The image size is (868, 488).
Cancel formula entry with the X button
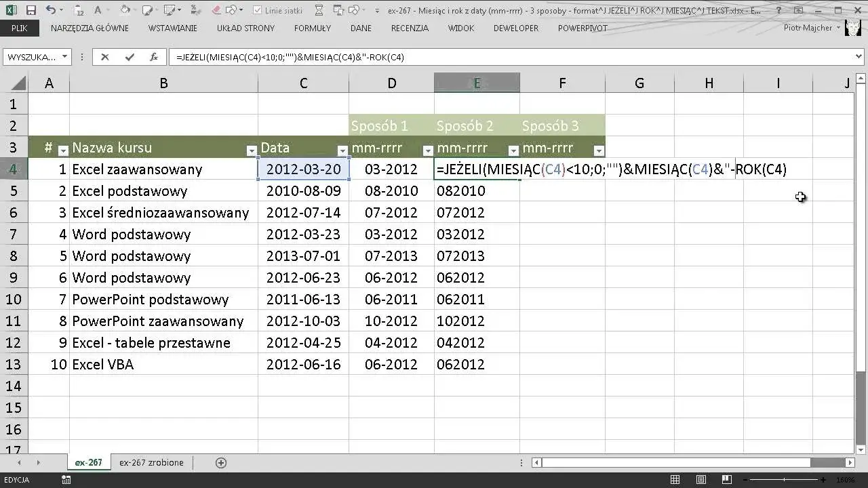(x=104, y=58)
